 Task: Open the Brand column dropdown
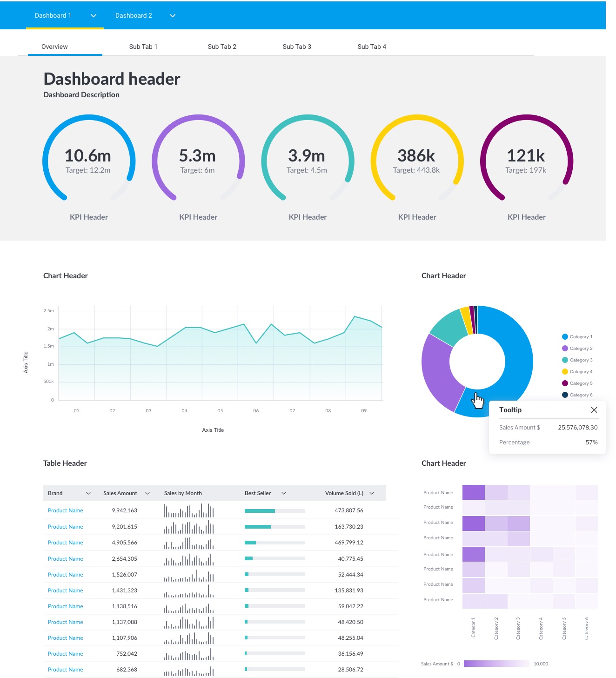88,493
